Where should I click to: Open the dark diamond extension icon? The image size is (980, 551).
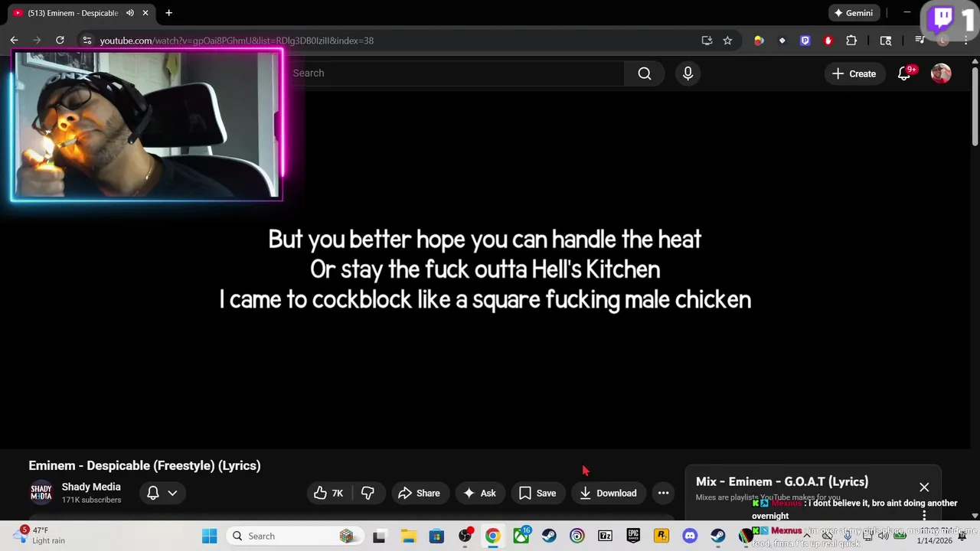pyautogui.click(x=782, y=41)
